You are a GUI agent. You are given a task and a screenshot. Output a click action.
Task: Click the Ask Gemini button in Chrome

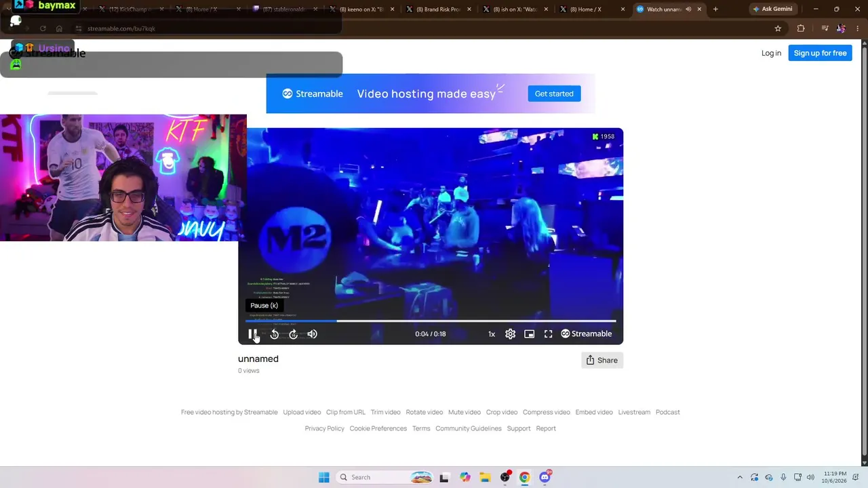pos(772,9)
